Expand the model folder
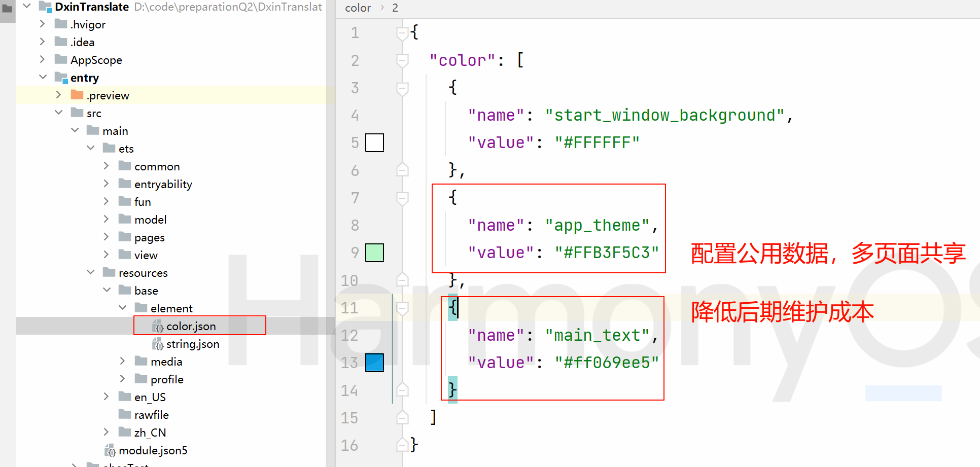This screenshot has height=467, width=980. [107, 219]
